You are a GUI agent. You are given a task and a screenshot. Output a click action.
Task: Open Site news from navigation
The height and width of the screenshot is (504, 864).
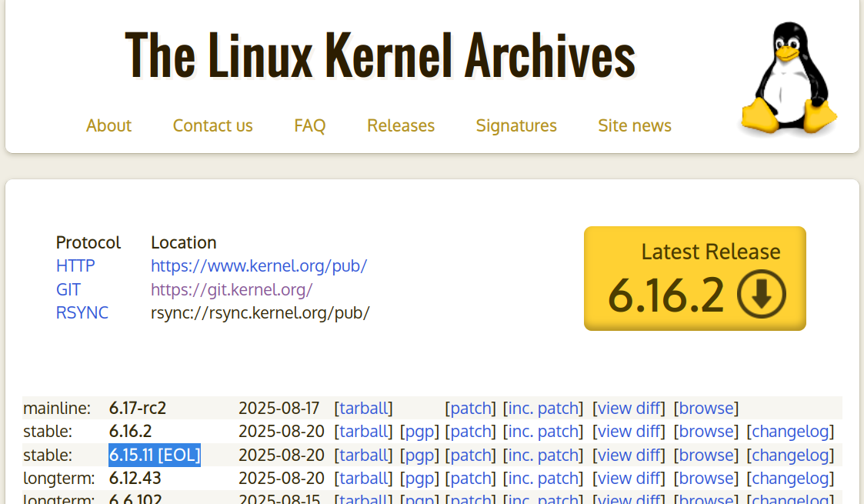tap(634, 125)
